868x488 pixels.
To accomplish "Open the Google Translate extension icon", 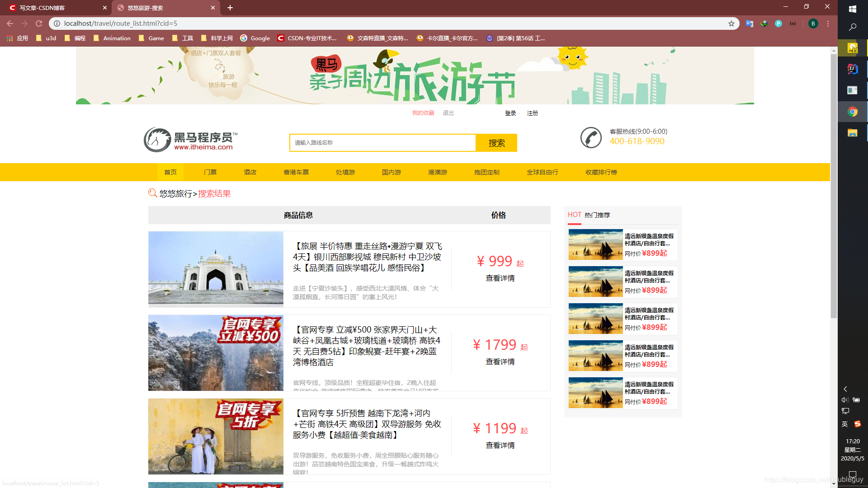I will [x=750, y=23].
